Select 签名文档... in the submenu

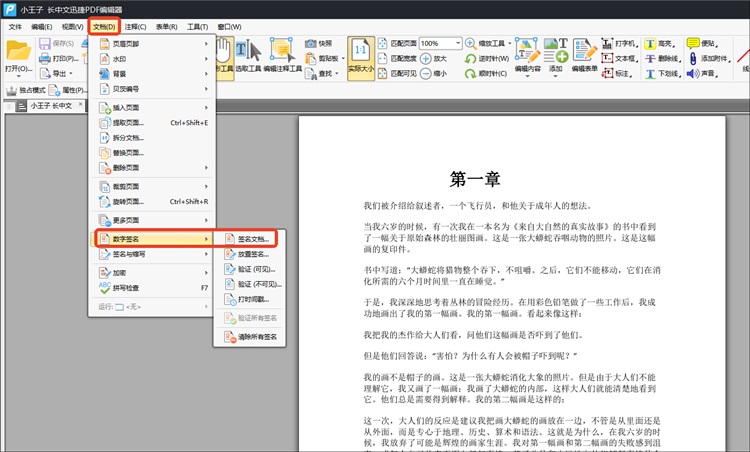coord(249,239)
